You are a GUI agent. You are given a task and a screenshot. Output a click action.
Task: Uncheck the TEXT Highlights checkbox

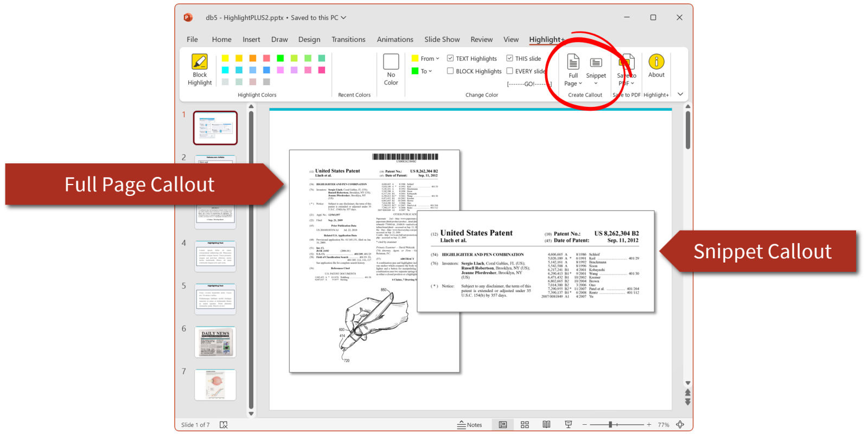click(450, 59)
